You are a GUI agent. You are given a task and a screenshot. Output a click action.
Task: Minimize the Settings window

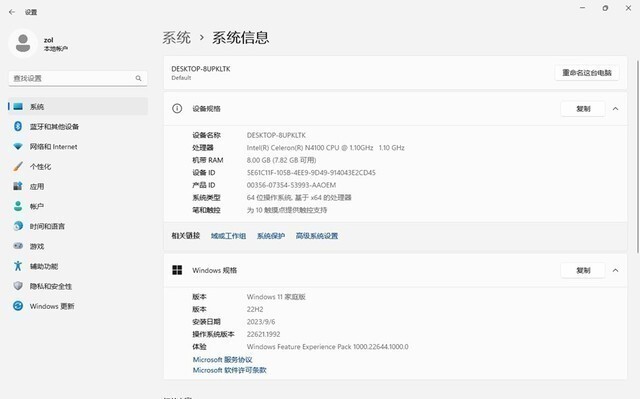click(582, 8)
